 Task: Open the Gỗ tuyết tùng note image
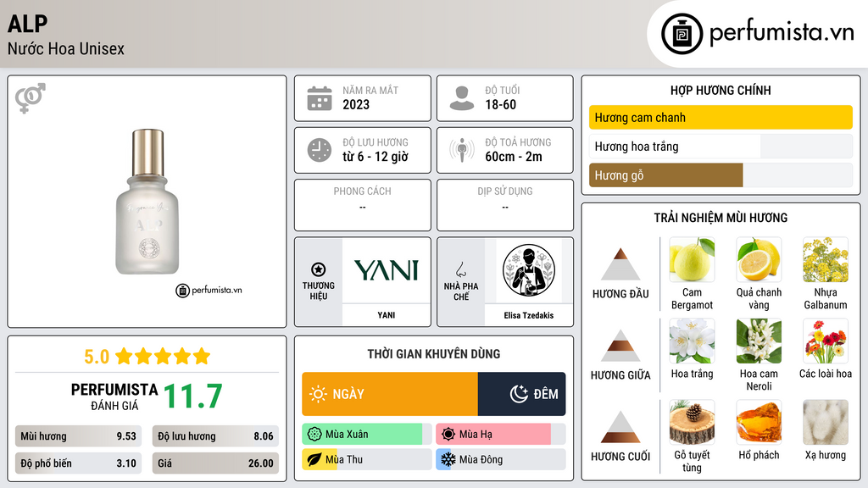[x=692, y=422]
